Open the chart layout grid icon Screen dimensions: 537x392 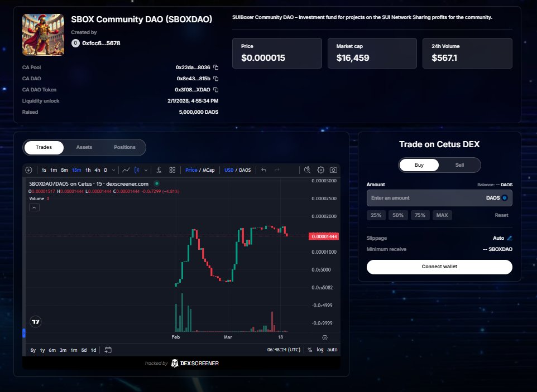172,170
